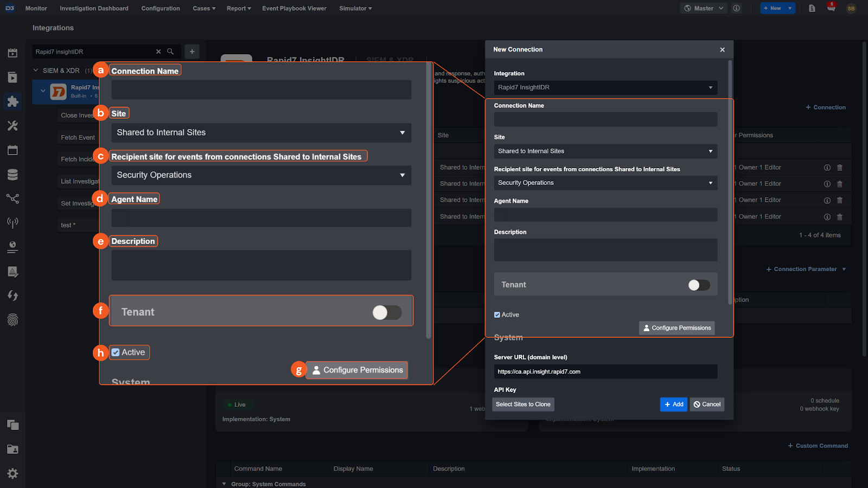Click the blue + New button
The width and height of the screenshot is (868, 488).
pos(773,8)
